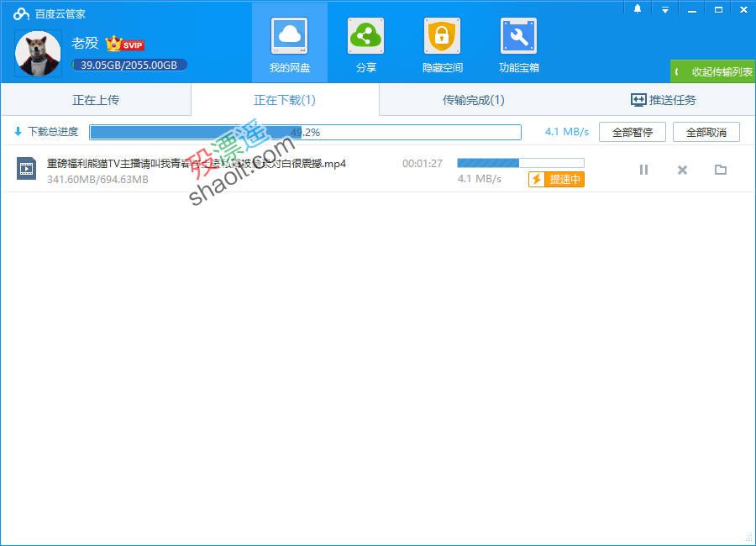Click the 百度云管家 app logo
The width and height of the screenshot is (756, 546).
[21, 14]
